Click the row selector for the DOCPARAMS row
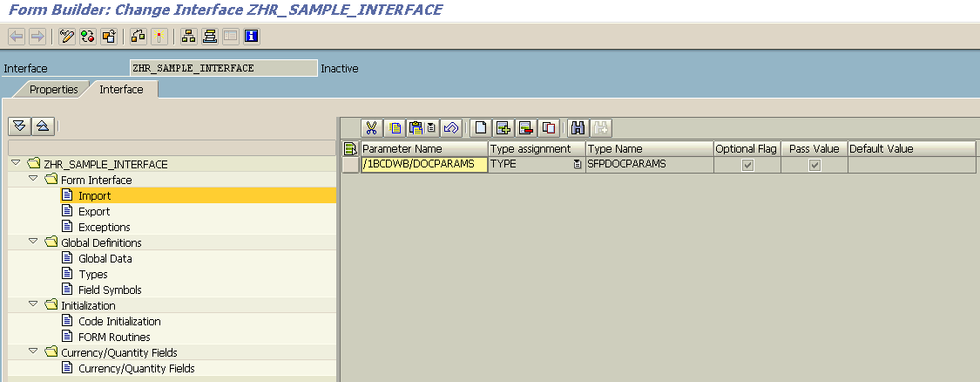This screenshot has height=382, width=980. pos(350,165)
